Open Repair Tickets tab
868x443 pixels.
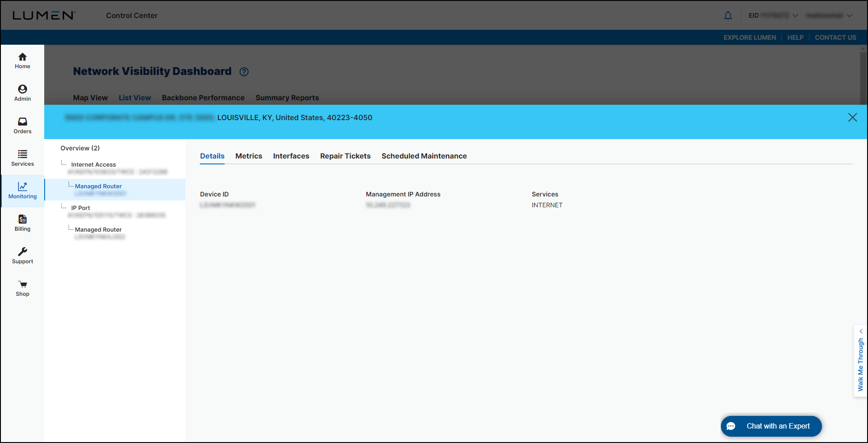click(346, 156)
